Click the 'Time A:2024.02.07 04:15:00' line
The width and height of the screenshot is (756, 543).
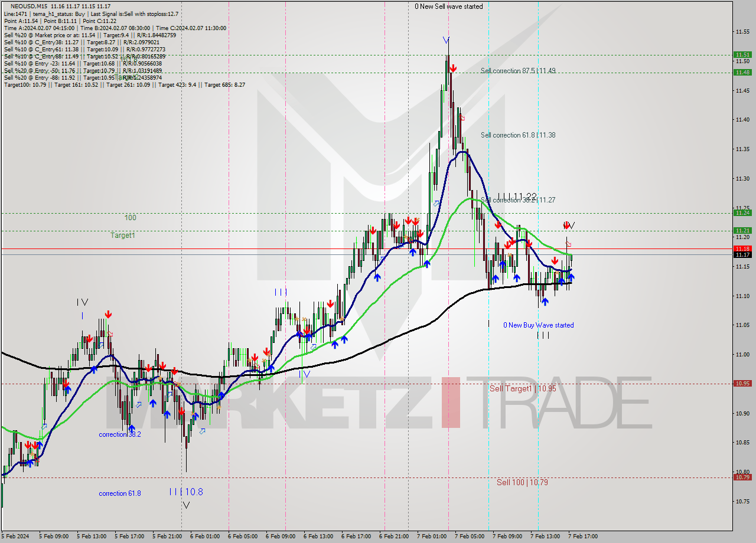click(x=115, y=28)
